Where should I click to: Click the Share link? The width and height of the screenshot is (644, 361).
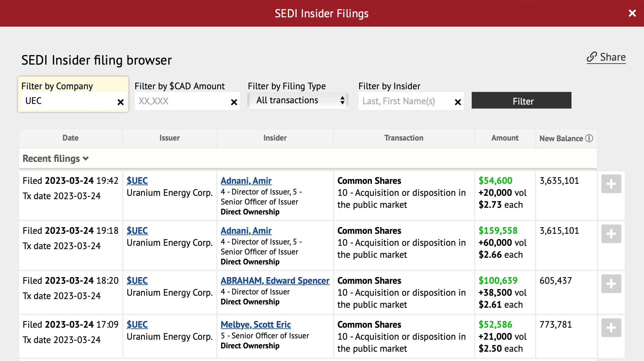point(606,57)
